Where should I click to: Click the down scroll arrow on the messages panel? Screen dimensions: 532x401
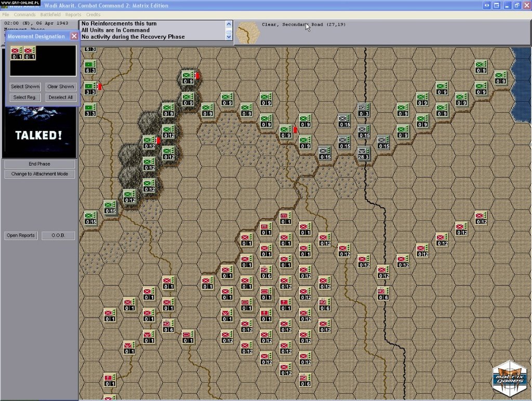(x=229, y=36)
